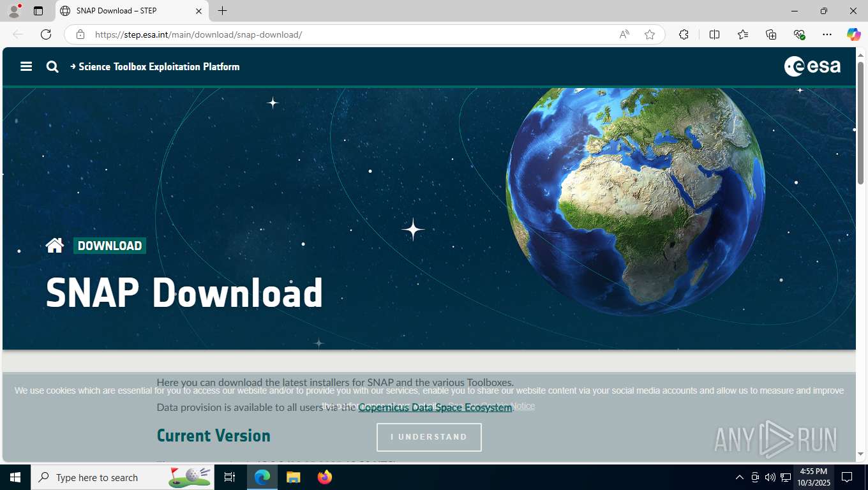
Task: Click the taskbar search box
Action: [x=124, y=477]
